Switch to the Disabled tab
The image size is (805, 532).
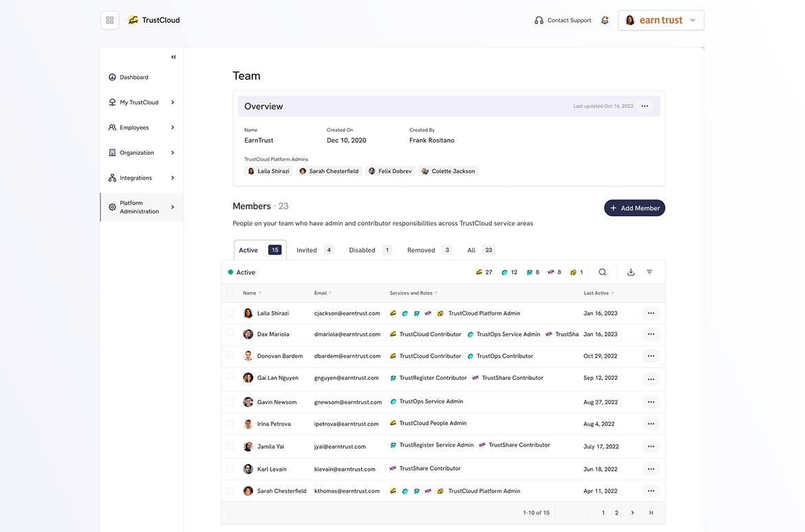(x=370, y=250)
